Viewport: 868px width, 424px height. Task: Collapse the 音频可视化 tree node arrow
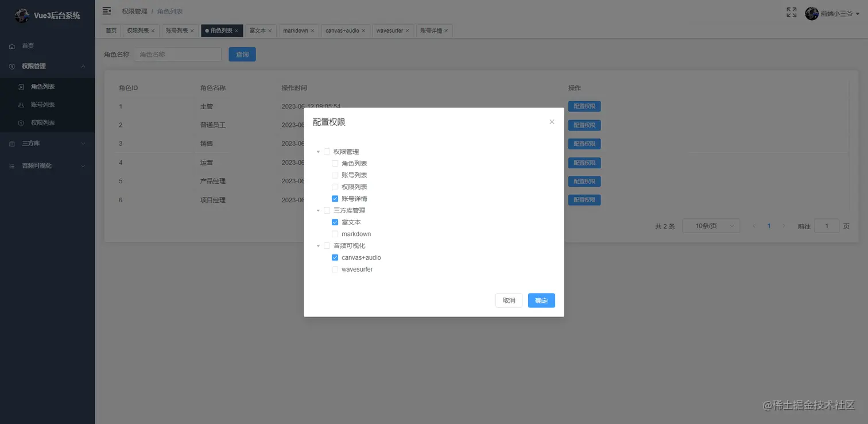(318, 246)
